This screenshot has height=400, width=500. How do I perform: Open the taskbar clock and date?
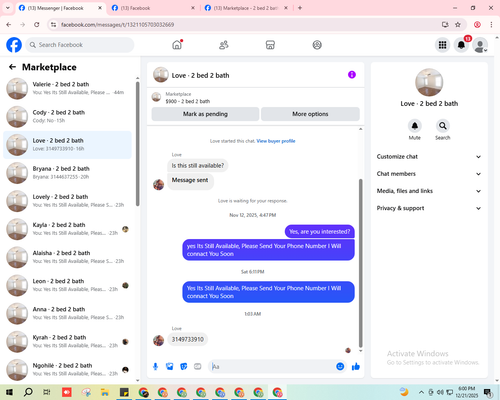[466, 392]
